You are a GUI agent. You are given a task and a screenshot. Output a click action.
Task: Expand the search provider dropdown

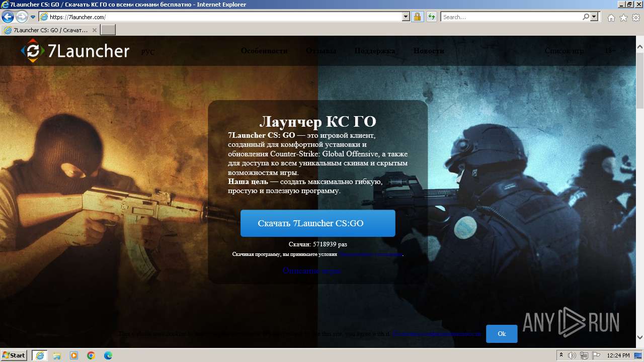coord(595,17)
